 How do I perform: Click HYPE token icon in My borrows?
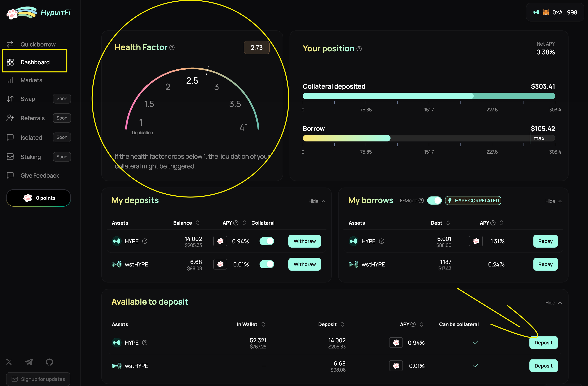pyautogui.click(x=354, y=241)
